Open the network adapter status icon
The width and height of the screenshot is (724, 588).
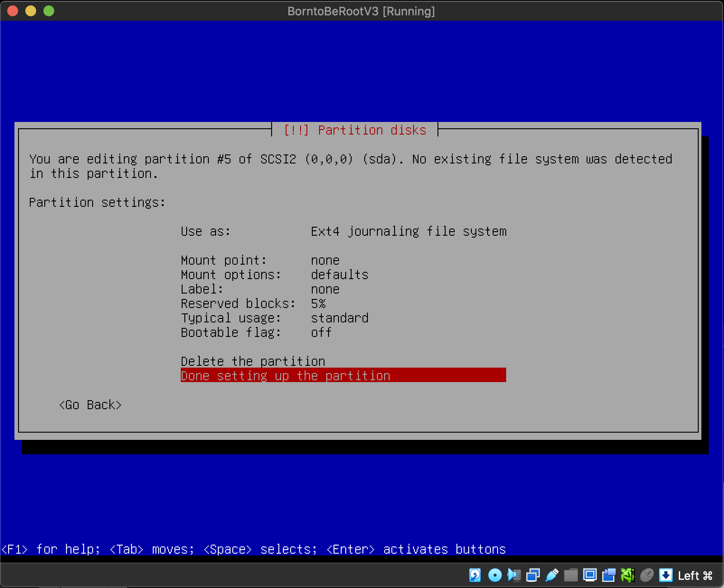[533, 575]
